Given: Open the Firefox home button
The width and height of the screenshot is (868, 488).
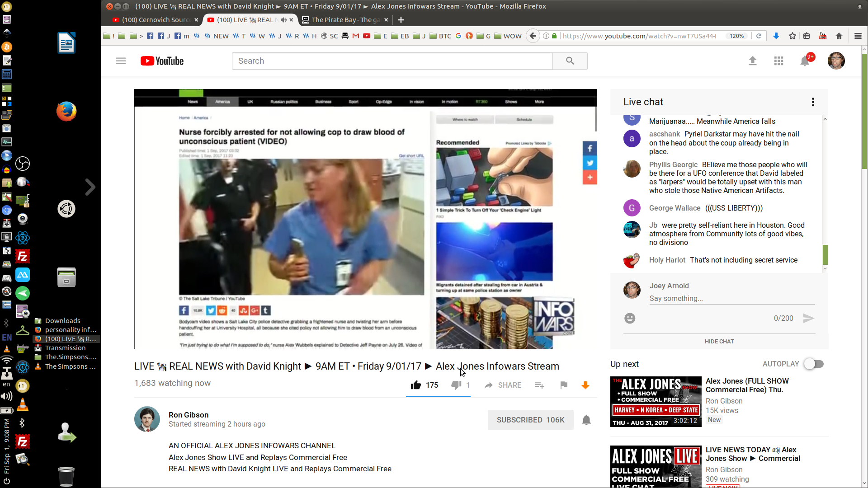Looking at the screenshot, I should [x=839, y=36].
